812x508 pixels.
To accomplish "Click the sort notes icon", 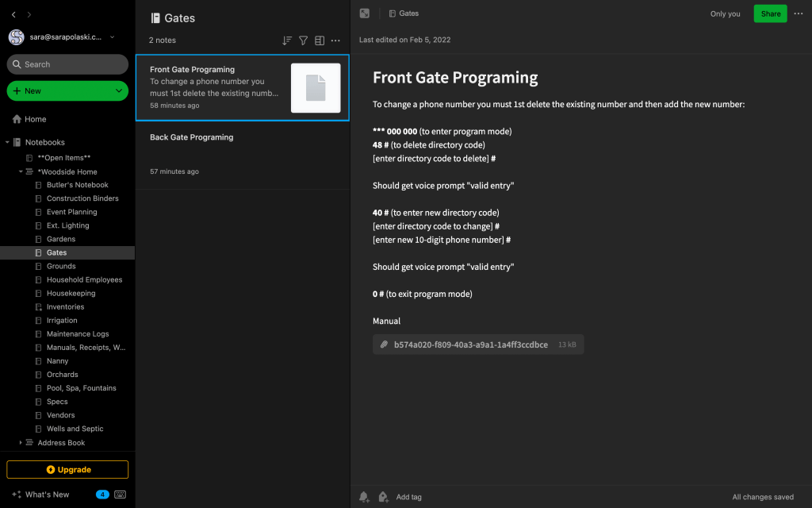I will (287, 40).
